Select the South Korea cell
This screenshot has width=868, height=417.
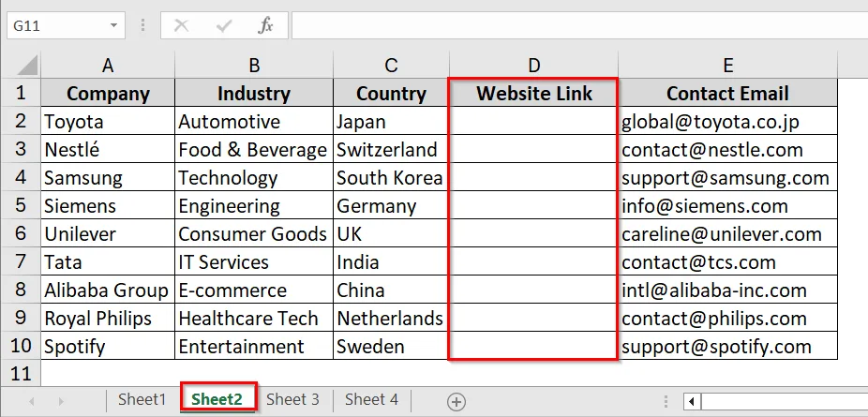(391, 177)
